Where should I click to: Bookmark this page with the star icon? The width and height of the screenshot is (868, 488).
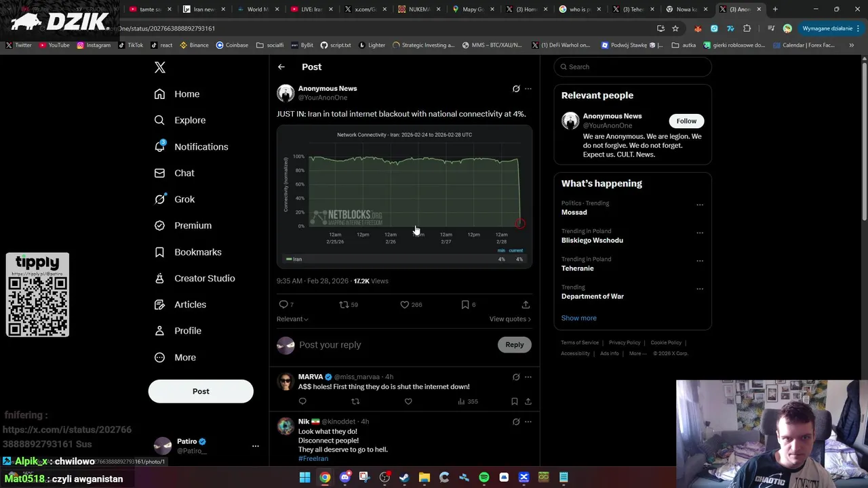click(x=675, y=28)
